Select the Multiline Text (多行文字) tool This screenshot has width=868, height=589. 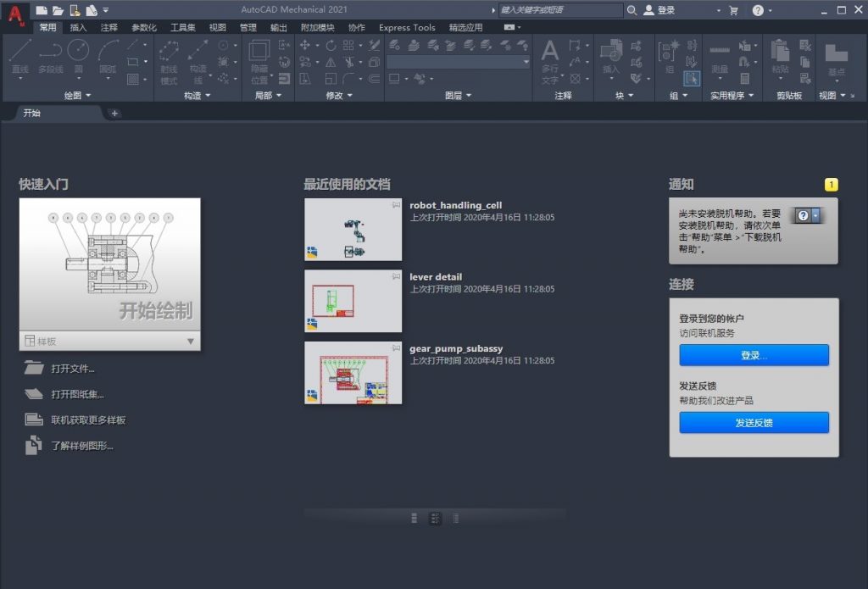click(549, 61)
